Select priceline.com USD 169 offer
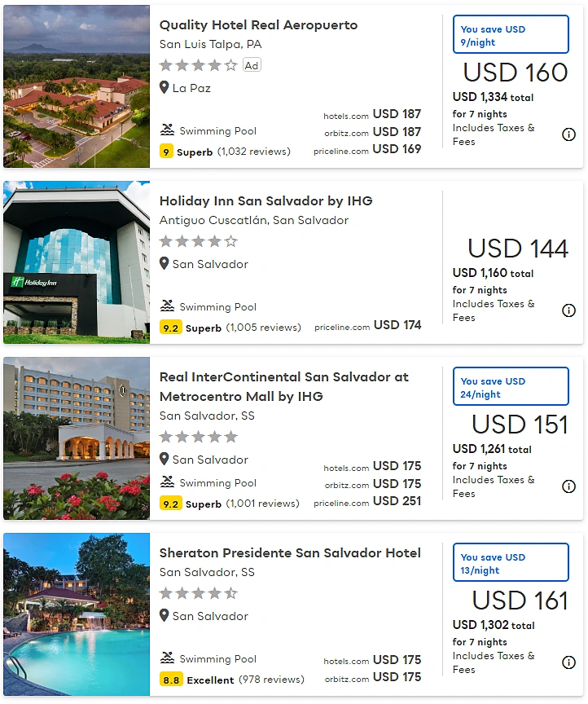 [367, 149]
